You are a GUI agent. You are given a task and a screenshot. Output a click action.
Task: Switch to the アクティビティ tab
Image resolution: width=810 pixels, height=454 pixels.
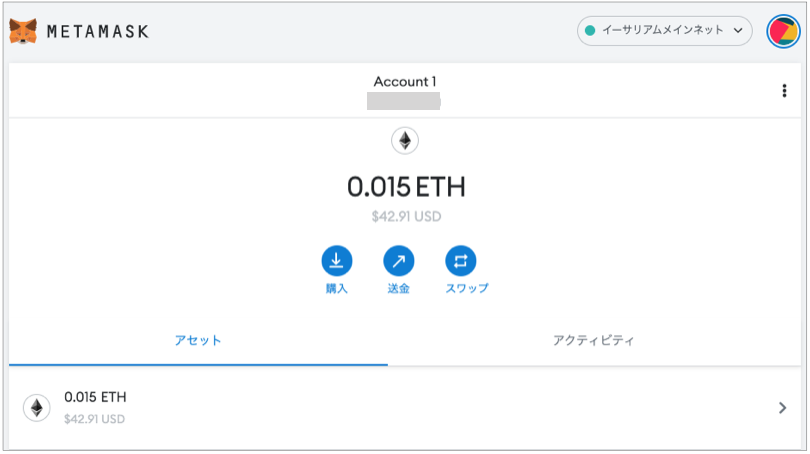(594, 340)
